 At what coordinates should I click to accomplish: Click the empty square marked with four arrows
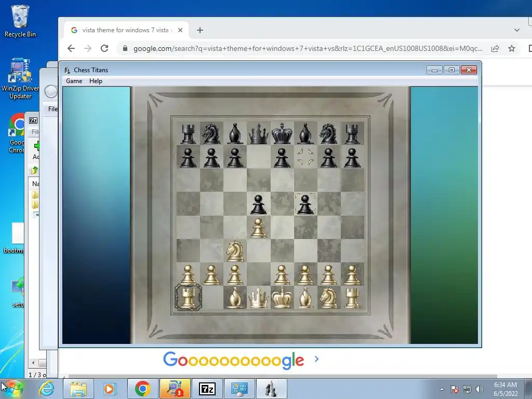point(305,157)
